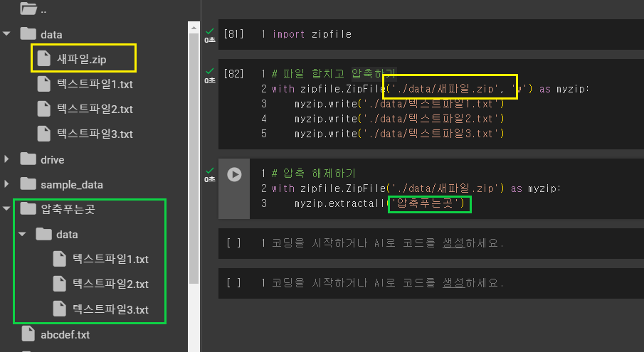Image resolution: width=644 pixels, height=352 pixels.
Task: Select the top-level data folder icon
Action: pos(28,33)
